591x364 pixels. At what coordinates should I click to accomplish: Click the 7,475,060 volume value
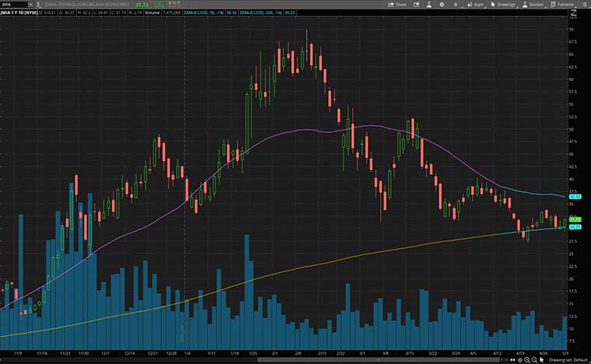click(171, 12)
